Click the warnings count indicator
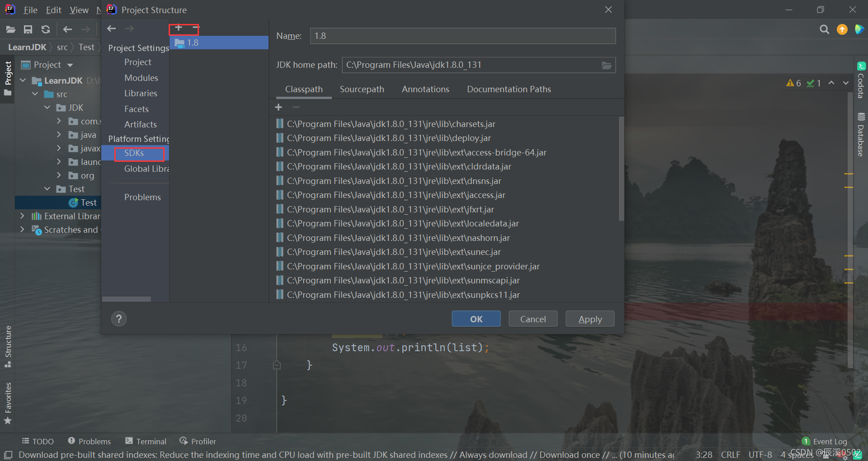This screenshot has height=461, width=868. [794, 83]
